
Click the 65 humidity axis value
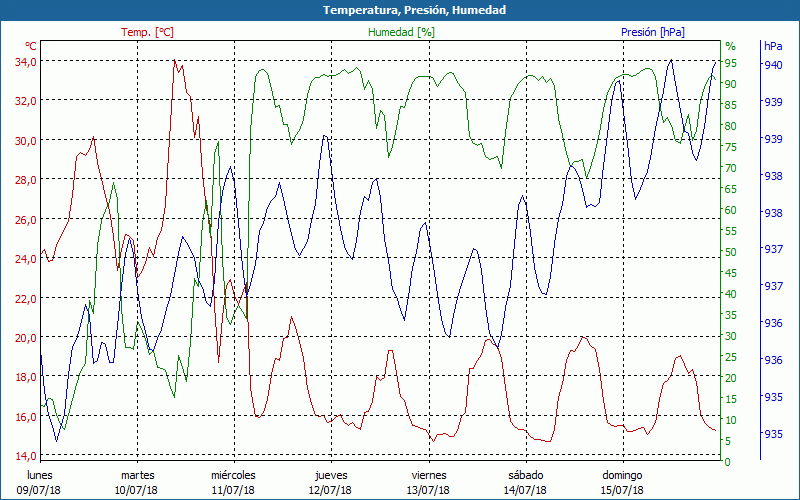(x=731, y=189)
